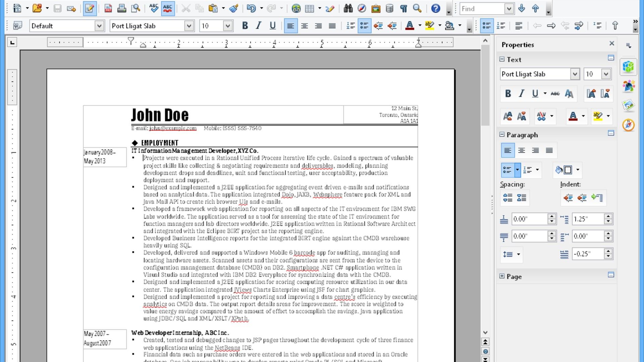
Task: Toggle Nonprinting Characters pilcrow icon
Action: point(404,8)
